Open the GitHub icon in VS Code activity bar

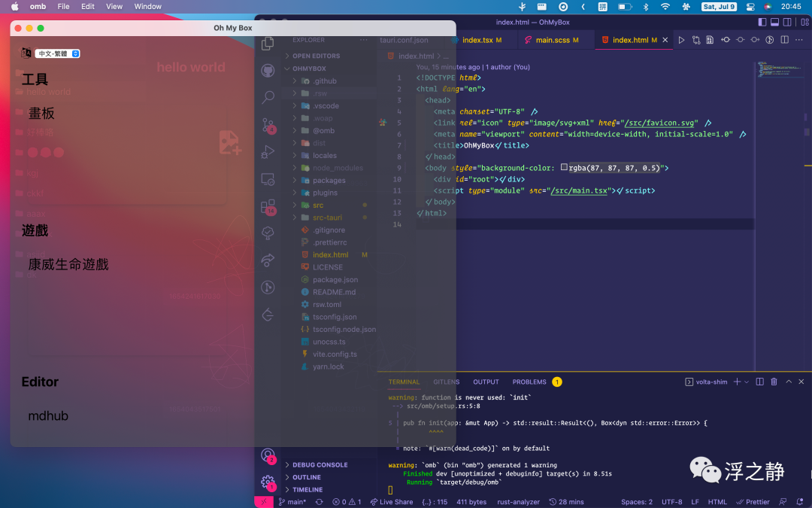click(x=268, y=71)
